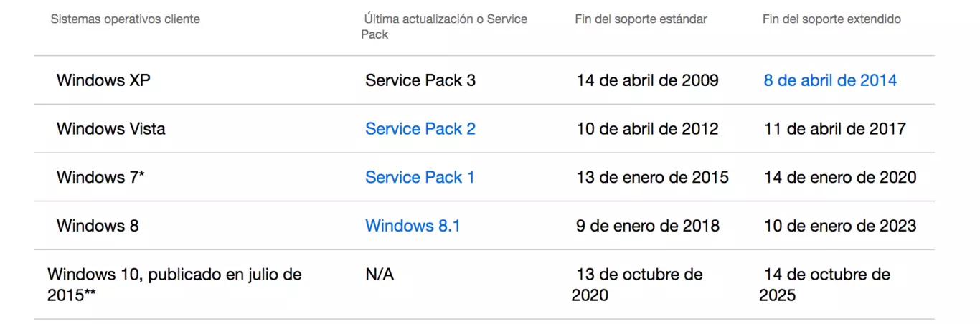Click the Fin del soporte extendido header

click(831, 19)
